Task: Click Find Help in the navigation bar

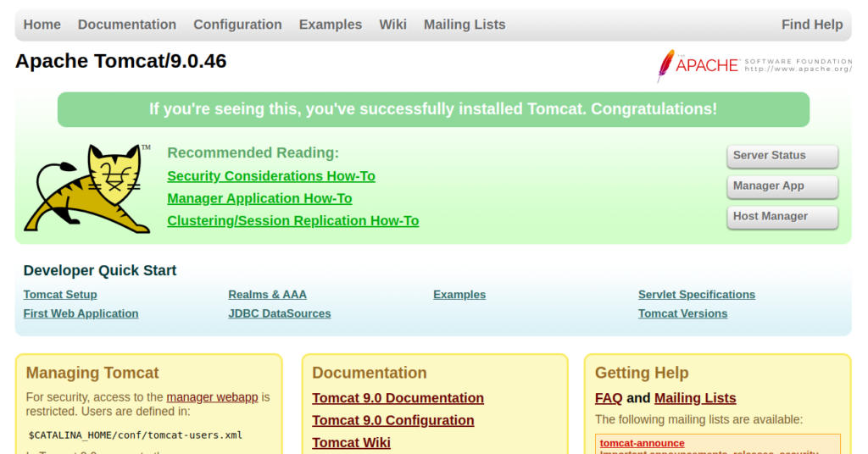Action: coord(812,25)
